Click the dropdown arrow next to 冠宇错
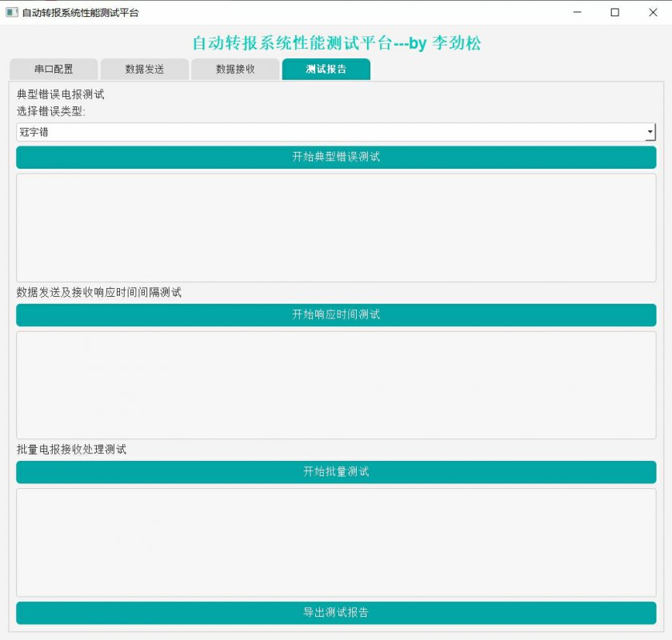The height and width of the screenshot is (640, 672). click(650, 131)
